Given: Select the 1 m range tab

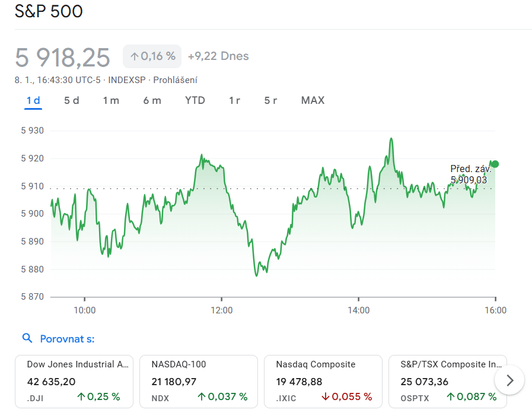Looking at the screenshot, I should (111, 100).
